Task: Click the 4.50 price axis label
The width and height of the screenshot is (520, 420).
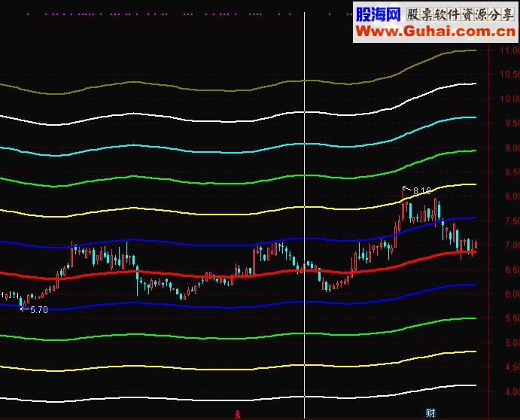Action: coord(512,367)
